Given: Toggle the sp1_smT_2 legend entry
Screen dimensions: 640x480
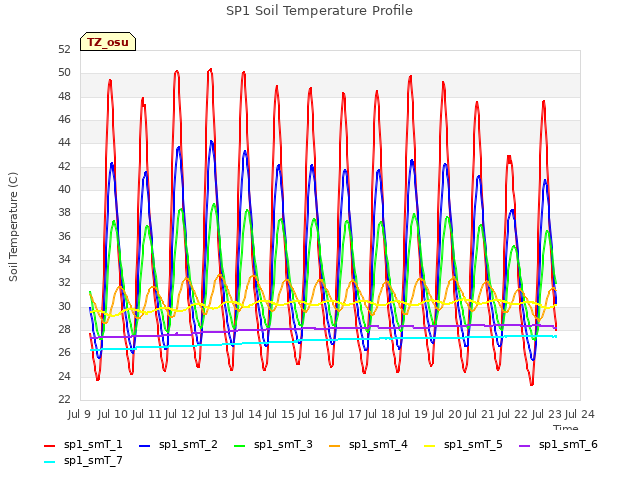Looking at the screenshot, I should [x=178, y=445].
